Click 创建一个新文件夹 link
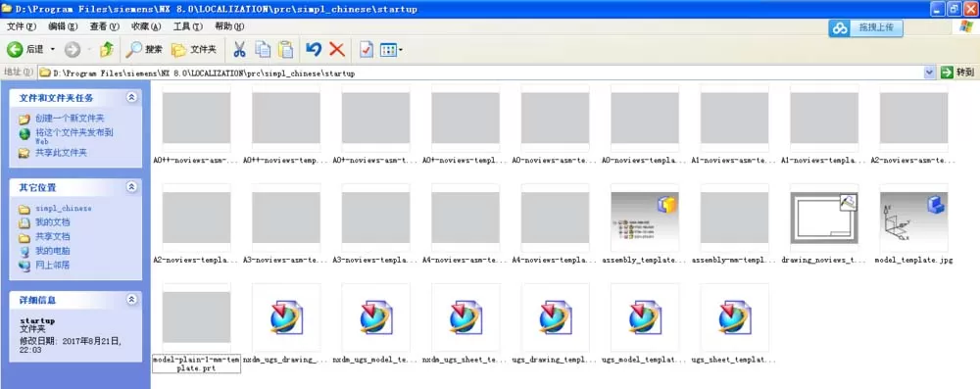This screenshot has height=389, width=980. [70, 119]
